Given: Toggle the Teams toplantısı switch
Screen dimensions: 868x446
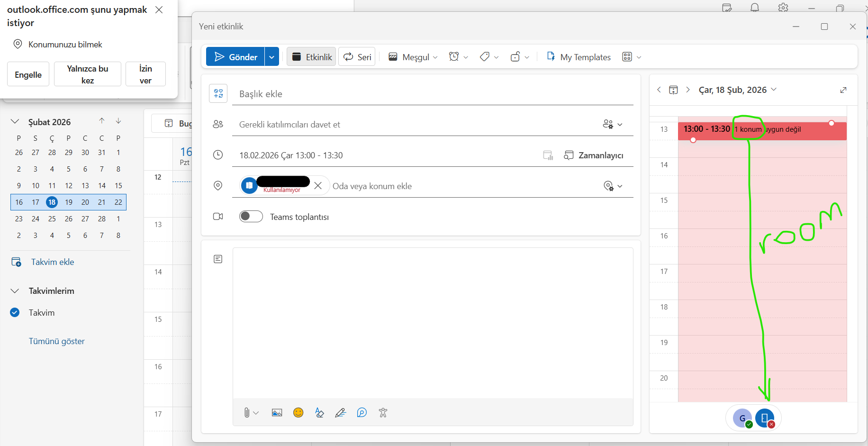Looking at the screenshot, I should [251, 217].
